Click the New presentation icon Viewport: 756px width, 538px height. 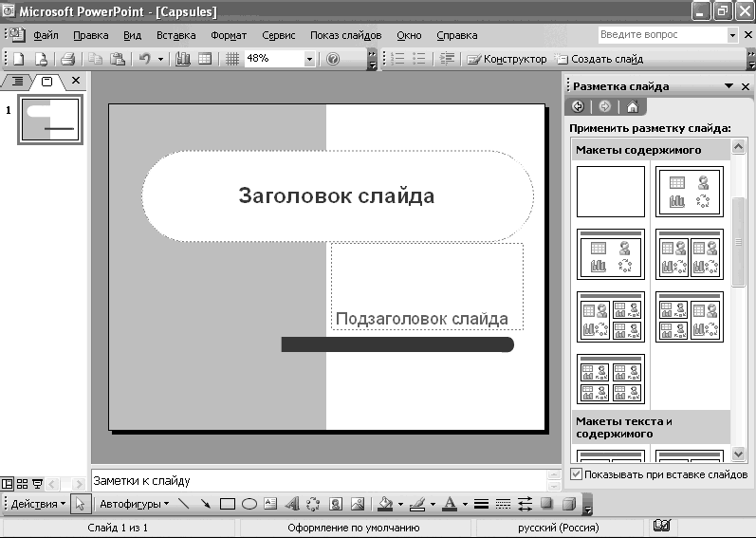tap(18, 59)
